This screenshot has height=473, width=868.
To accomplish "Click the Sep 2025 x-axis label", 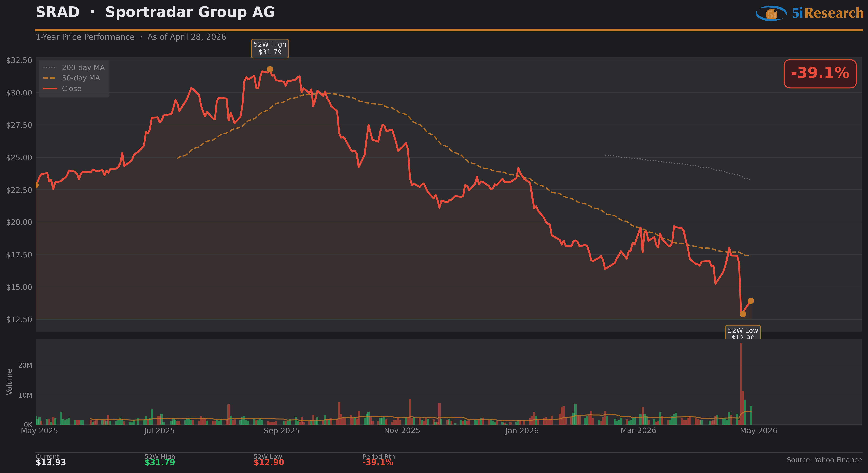I will (x=281, y=431).
